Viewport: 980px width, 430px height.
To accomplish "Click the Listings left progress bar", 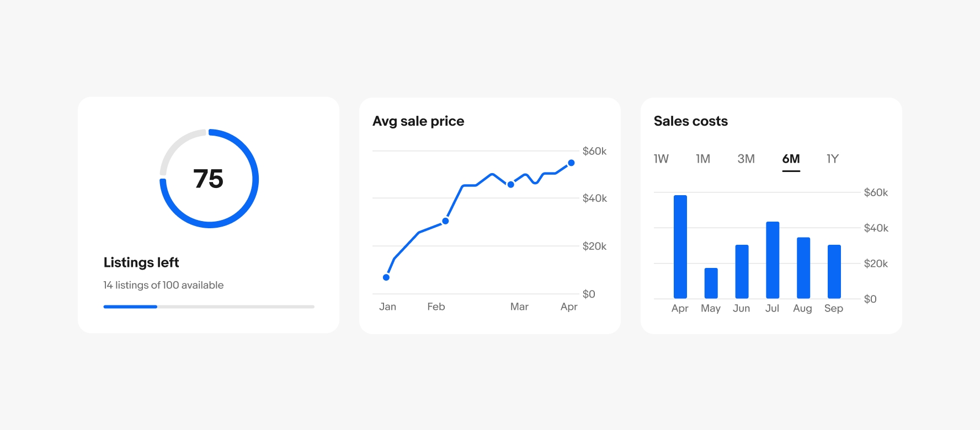I will tap(209, 307).
